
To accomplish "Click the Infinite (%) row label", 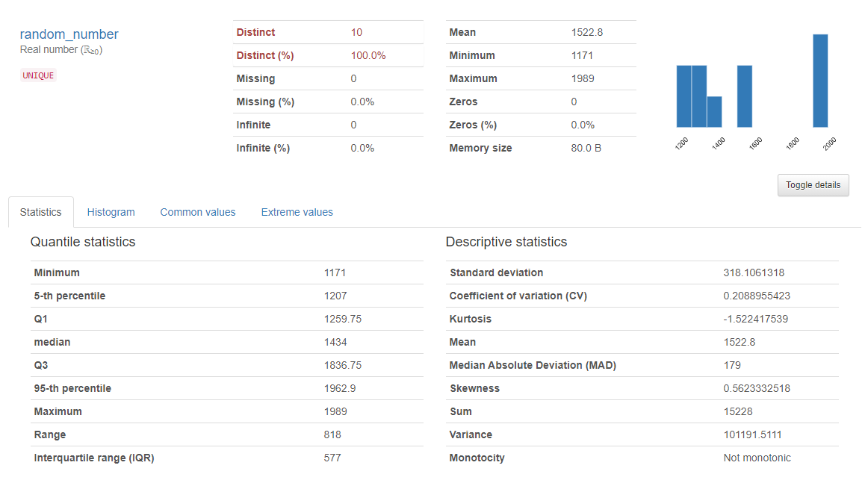I will (263, 149).
